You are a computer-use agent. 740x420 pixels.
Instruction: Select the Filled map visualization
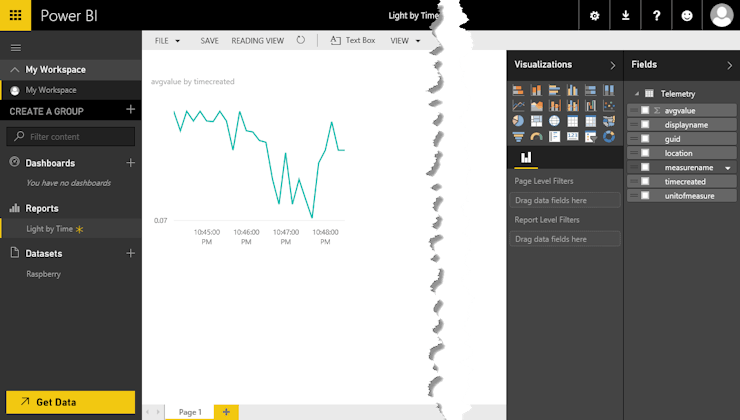click(x=609, y=121)
